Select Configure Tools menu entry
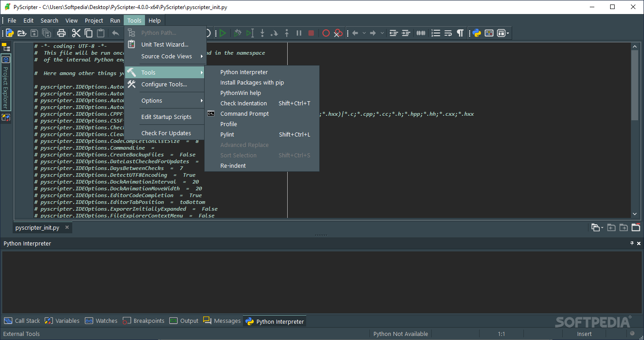Viewport: 644px width, 340px height. (x=165, y=84)
